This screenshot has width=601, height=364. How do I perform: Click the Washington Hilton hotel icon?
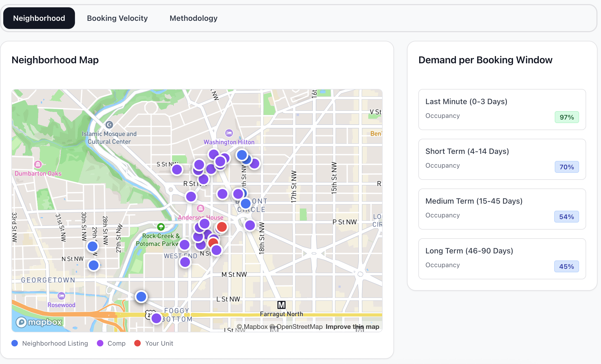click(229, 133)
